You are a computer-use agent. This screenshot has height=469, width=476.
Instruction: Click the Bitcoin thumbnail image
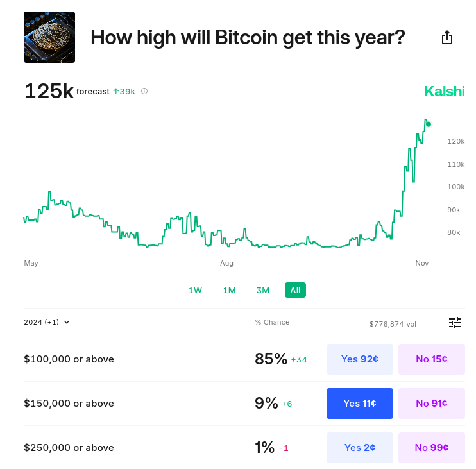coord(49,37)
